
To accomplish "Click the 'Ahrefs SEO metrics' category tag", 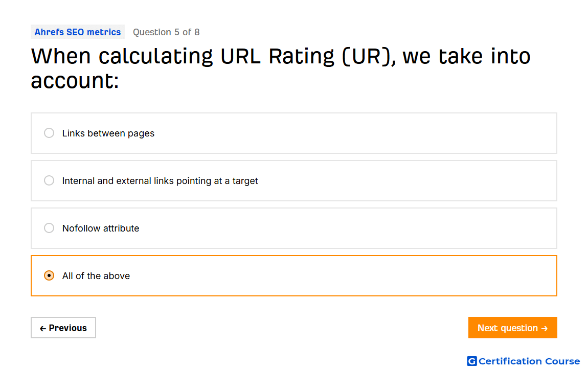I will click(78, 32).
